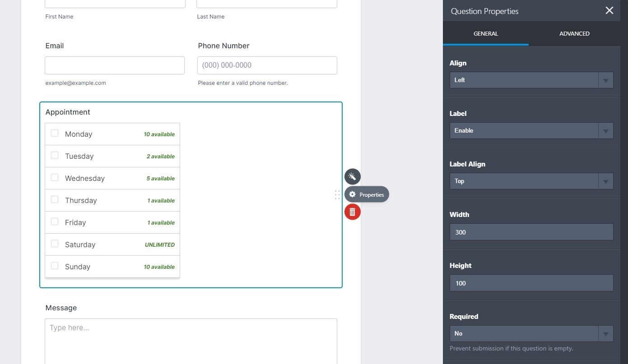
Task: Click the red trash delete icon
Action: 352,212
